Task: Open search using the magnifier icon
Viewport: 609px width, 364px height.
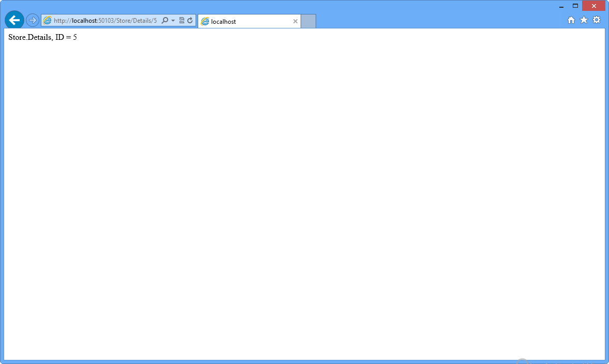Action: click(x=165, y=20)
